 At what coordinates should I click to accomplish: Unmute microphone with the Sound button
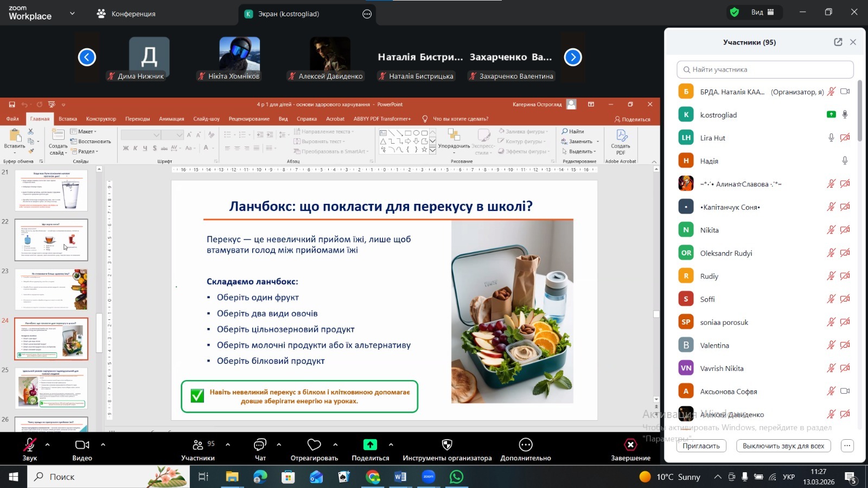pyautogui.click(x=29, y=445)
